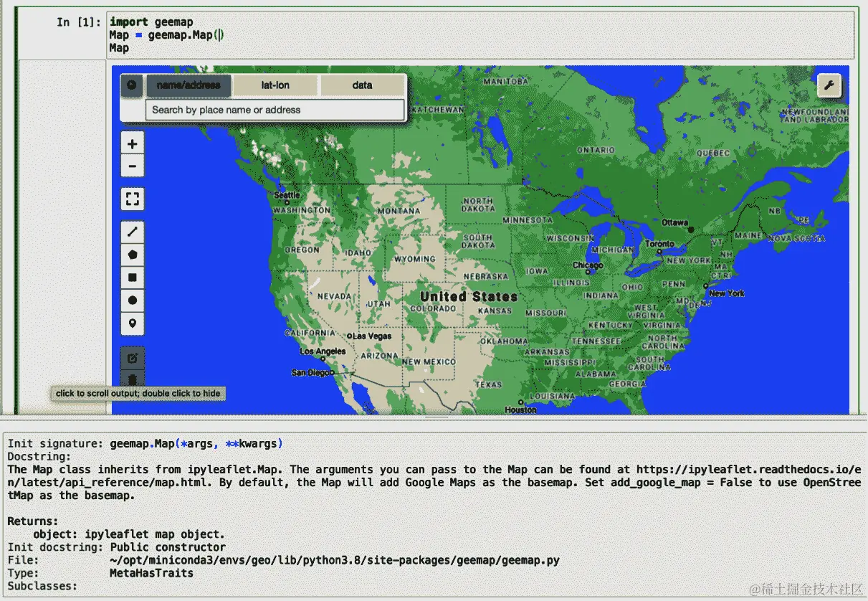
Task: Zoom out with the minus button
Action: pos(132,166)
